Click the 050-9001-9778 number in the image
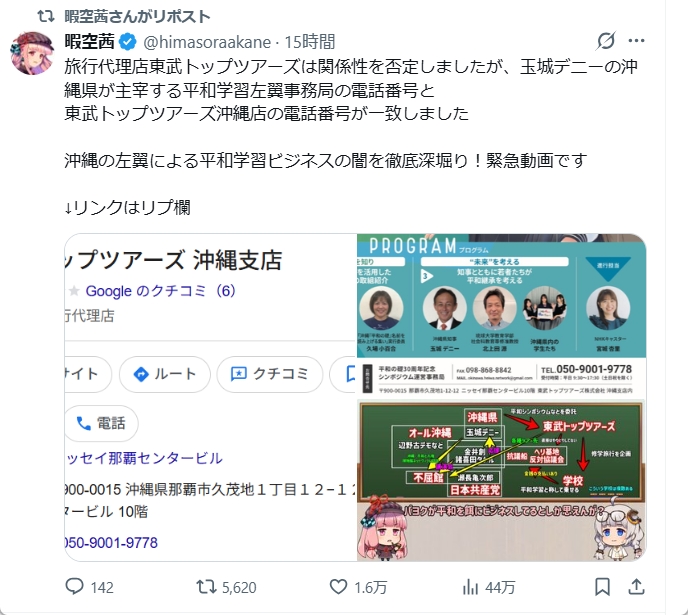This screenshot has width=688, height=615. point(594,369)
